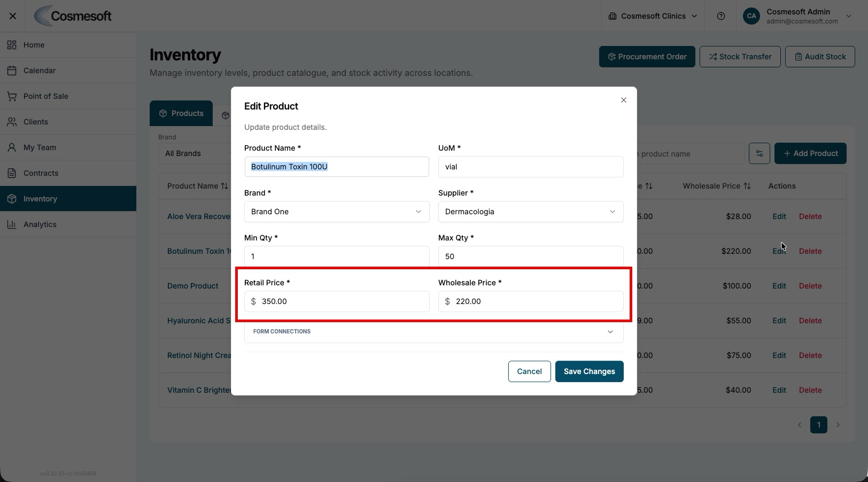The height and width of the screenshot is (482, 868).
Task: Click the Procurement Order button
Action: click(647, 57)
